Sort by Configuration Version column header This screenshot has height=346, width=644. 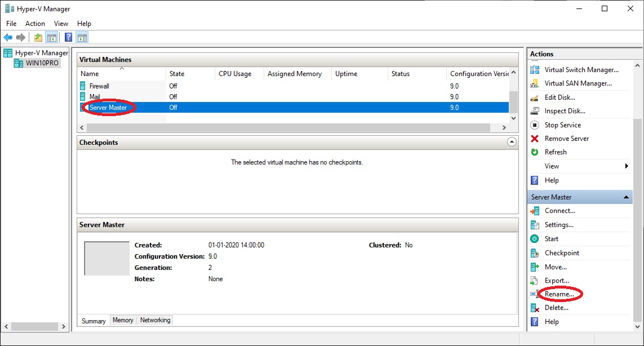[x=478, y=74]
